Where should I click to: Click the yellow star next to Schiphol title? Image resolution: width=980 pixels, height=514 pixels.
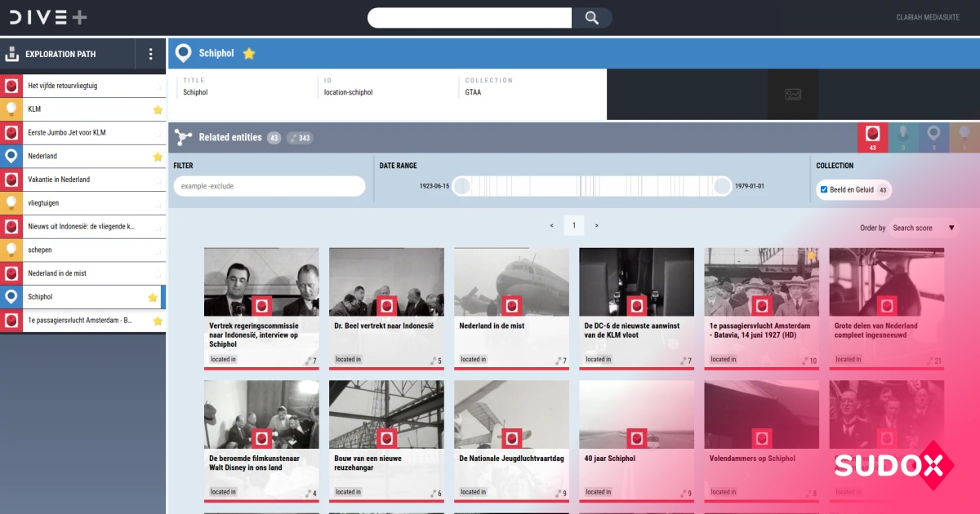click(249, 54)
